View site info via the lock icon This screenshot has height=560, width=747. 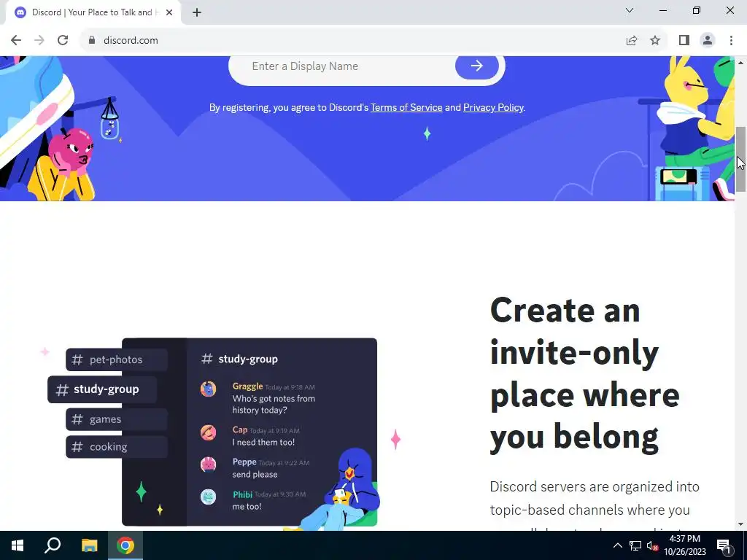click(92, 41)
